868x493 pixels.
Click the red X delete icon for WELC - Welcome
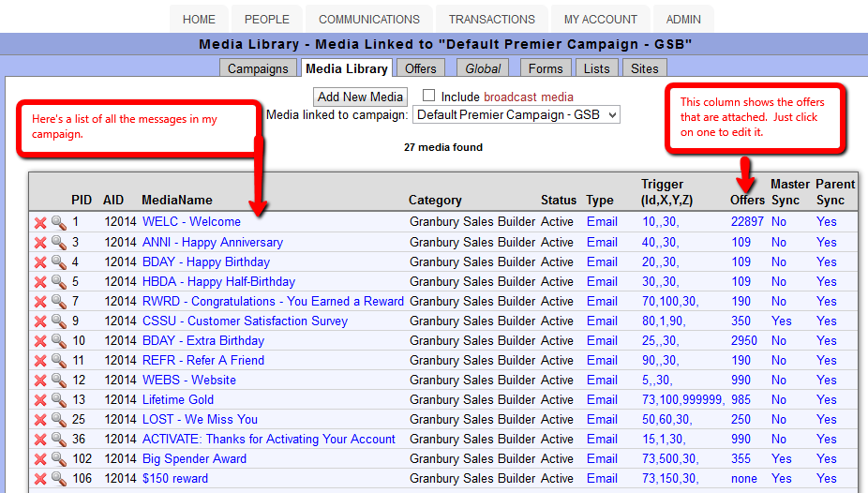[x=40, y=223]
